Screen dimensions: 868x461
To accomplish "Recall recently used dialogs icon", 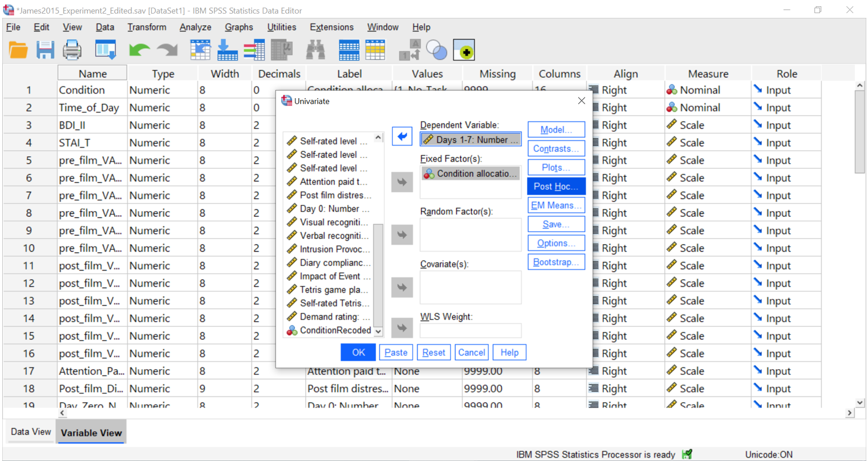I will coord(106,50).
